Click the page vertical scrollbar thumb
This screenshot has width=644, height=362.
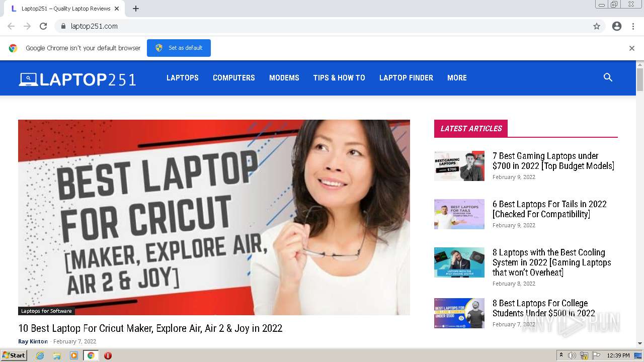(x=640, y=79)
